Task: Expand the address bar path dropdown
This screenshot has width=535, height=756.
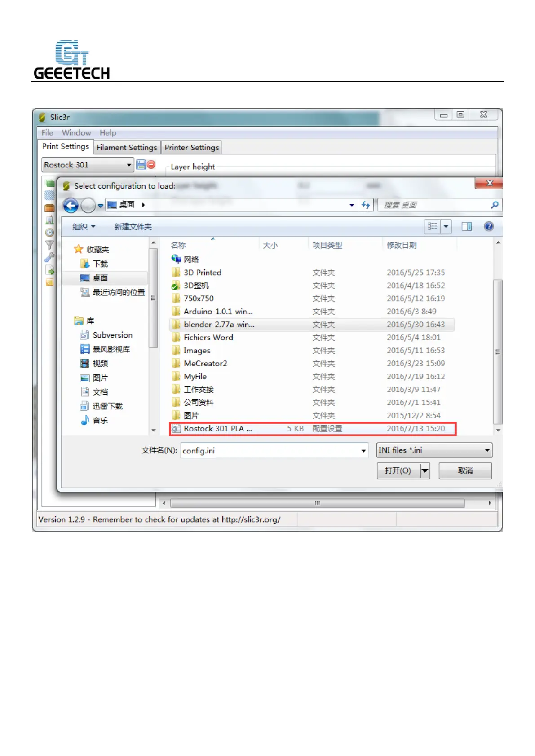Action: coord(352,205)
